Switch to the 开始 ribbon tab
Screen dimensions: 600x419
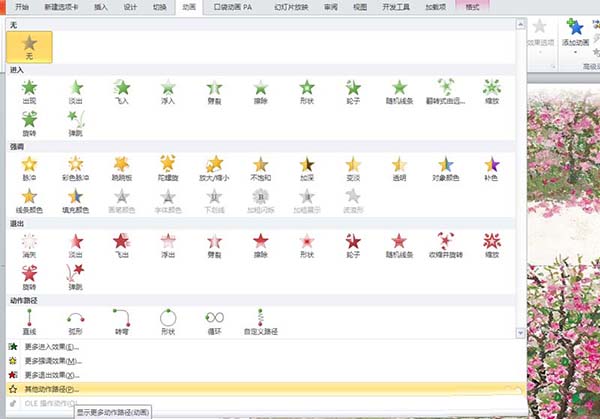[x=22, y=7]
